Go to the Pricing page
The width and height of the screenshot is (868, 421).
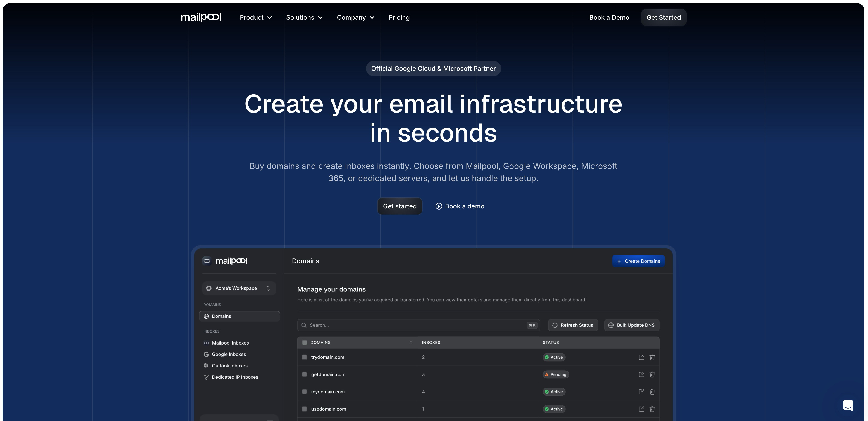click(399, 17)
